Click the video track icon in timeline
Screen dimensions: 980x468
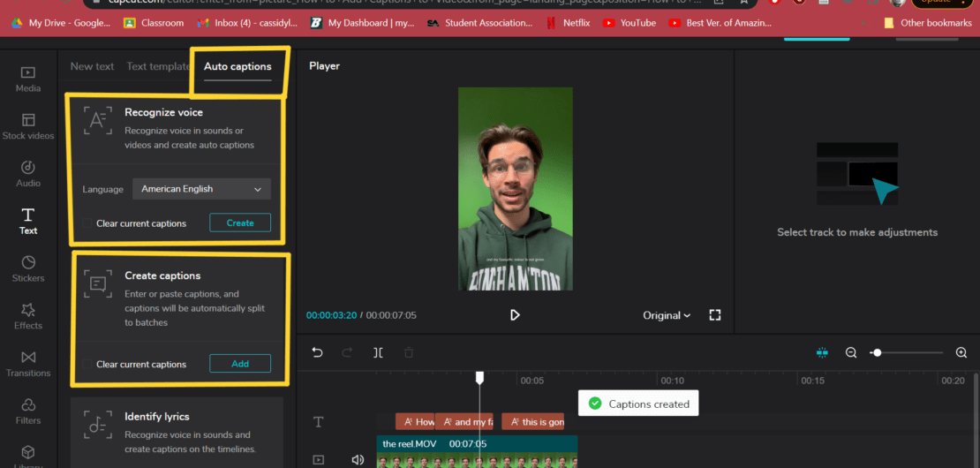click(318, 460)
